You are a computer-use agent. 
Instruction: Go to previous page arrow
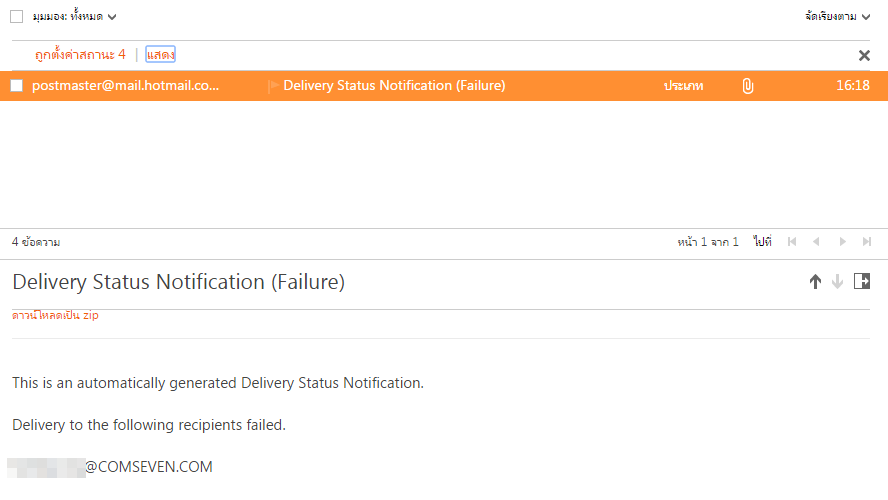point(816,242)
